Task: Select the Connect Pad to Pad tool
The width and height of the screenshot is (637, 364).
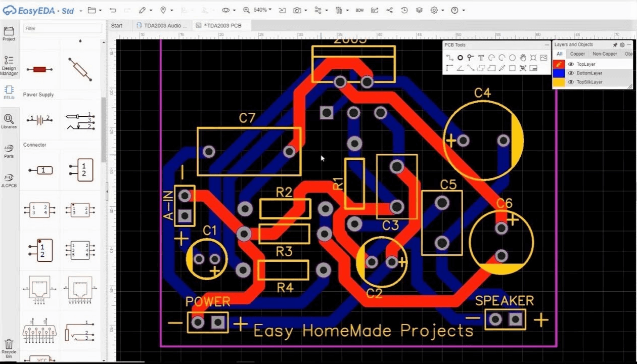Action: [x=471, y=68]
